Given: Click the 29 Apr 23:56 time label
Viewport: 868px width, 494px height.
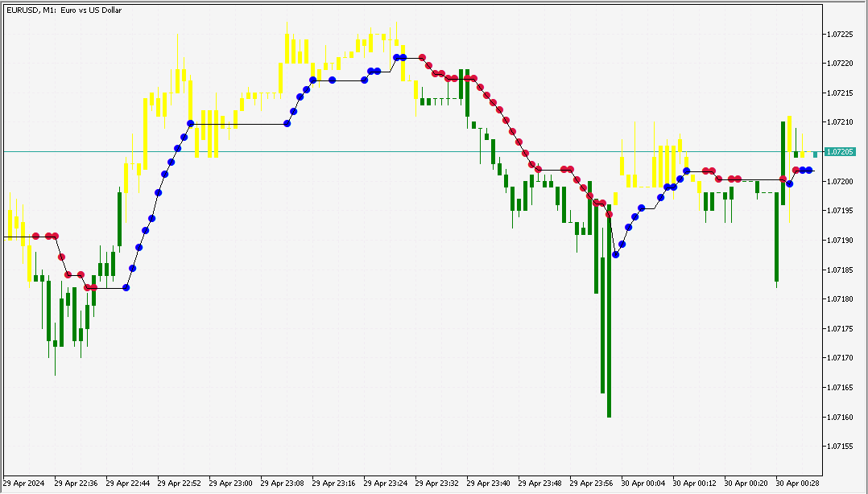Looking at the screenshot, I should click(591, 484).
